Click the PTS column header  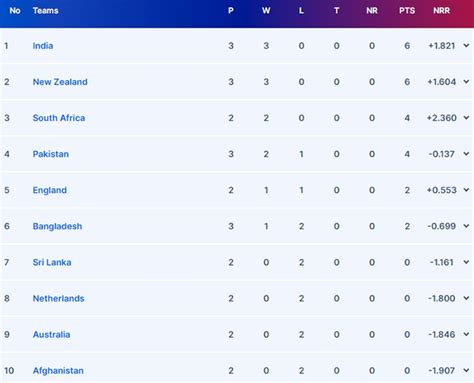coord(407,11)
